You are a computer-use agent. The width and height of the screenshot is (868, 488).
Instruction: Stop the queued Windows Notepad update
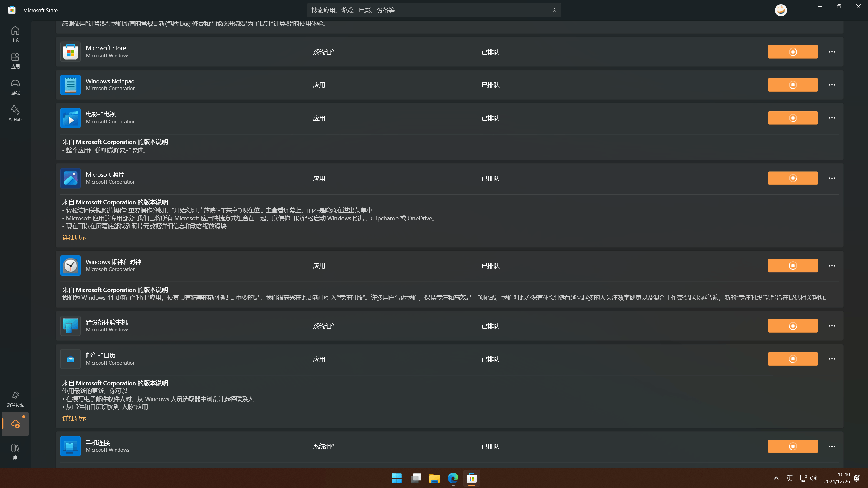coord(792,85)
